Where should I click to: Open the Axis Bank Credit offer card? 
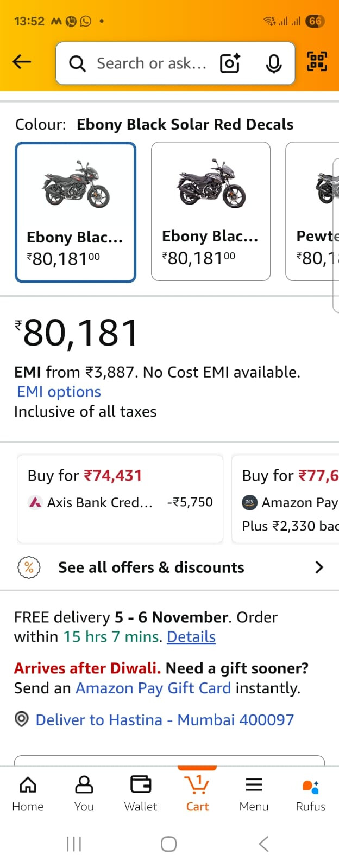pyautogui.click(x=120, y=499)
